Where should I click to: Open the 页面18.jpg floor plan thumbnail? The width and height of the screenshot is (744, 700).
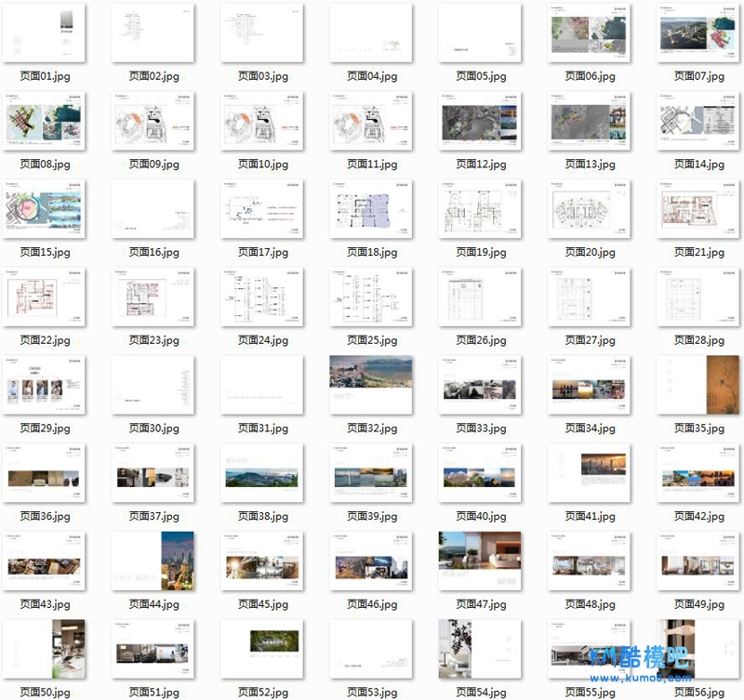371,209
